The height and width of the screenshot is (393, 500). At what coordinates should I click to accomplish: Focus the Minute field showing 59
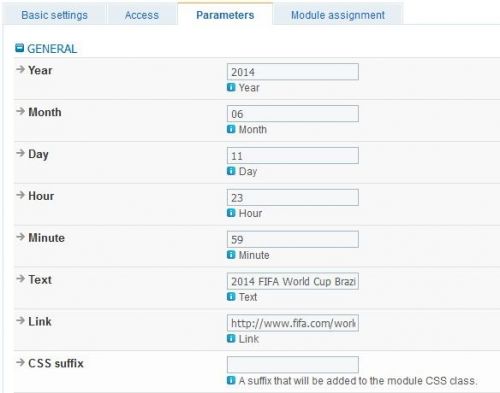[293, 239]
